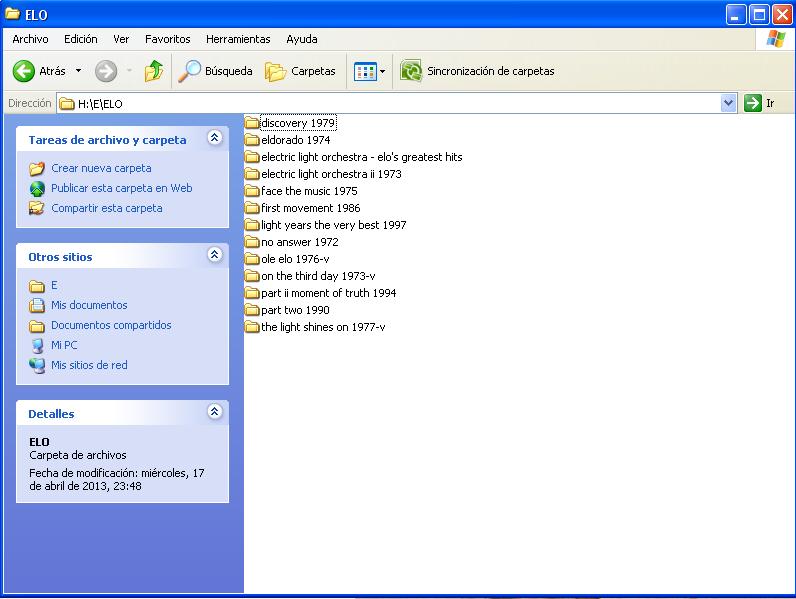This screenshot has height=599, width=796.
Task: Open the Herramientas menu
Action: coord(238,39)
